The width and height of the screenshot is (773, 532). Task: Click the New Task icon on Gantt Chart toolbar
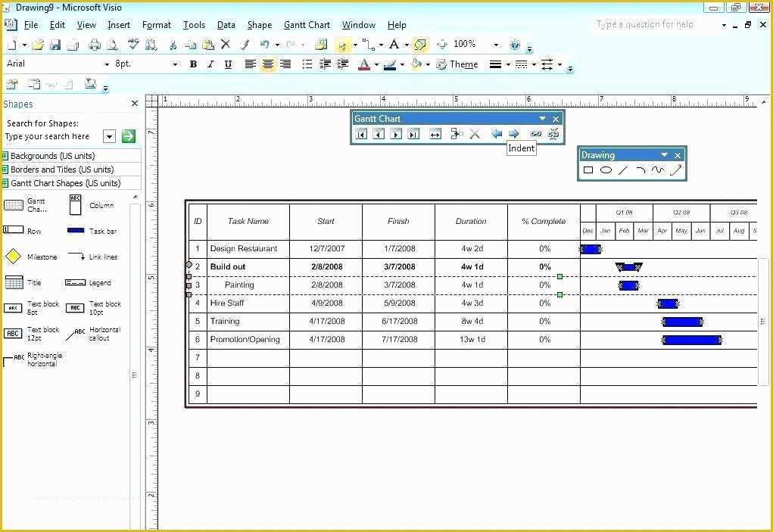(457, 134)
